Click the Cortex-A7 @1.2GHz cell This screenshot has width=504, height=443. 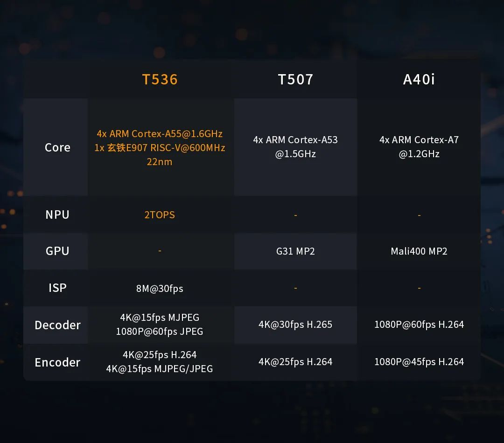[419, 146]
